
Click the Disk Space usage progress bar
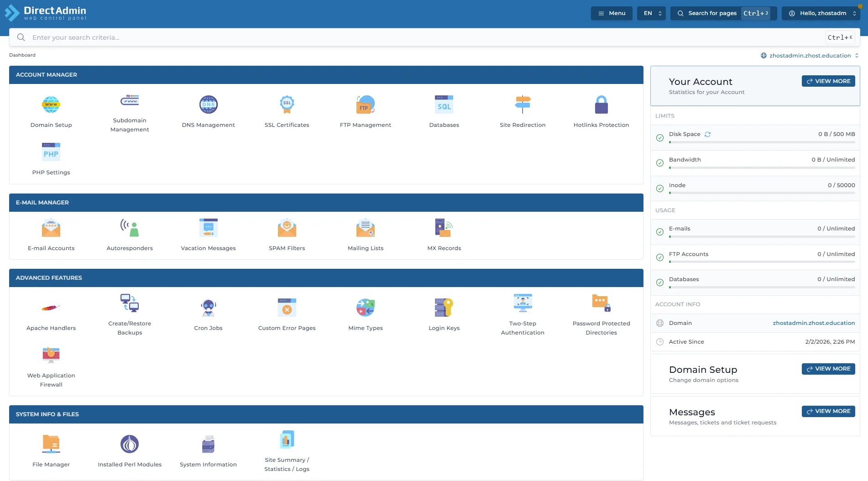pyautogui.click(x=762, y=142)
